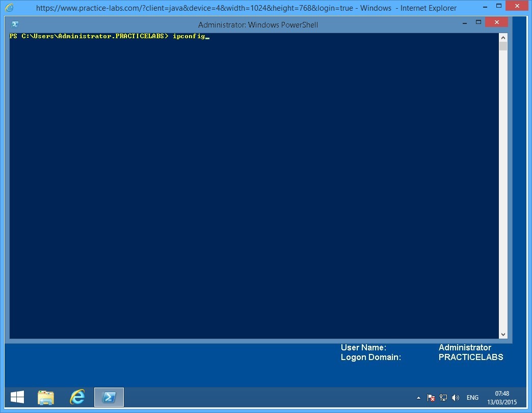Maximize the Windows PowerShell window
The width and height of the screenshot is (532, 413).
tap(478, 23)
